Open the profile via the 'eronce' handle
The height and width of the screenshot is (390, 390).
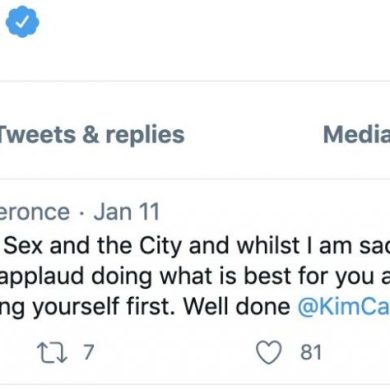pyautogui.click(x=35, y=212)
